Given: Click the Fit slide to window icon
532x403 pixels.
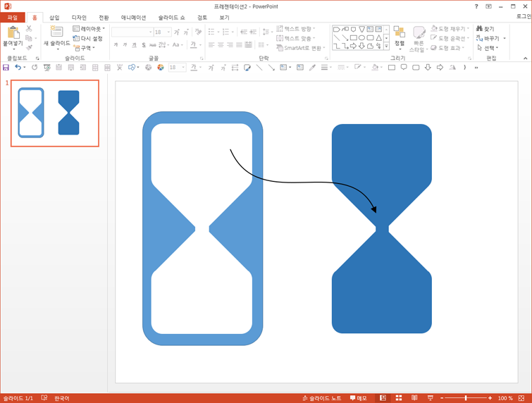Looking at the screenshot, I should pyautogui.click(x=521, y=398).
